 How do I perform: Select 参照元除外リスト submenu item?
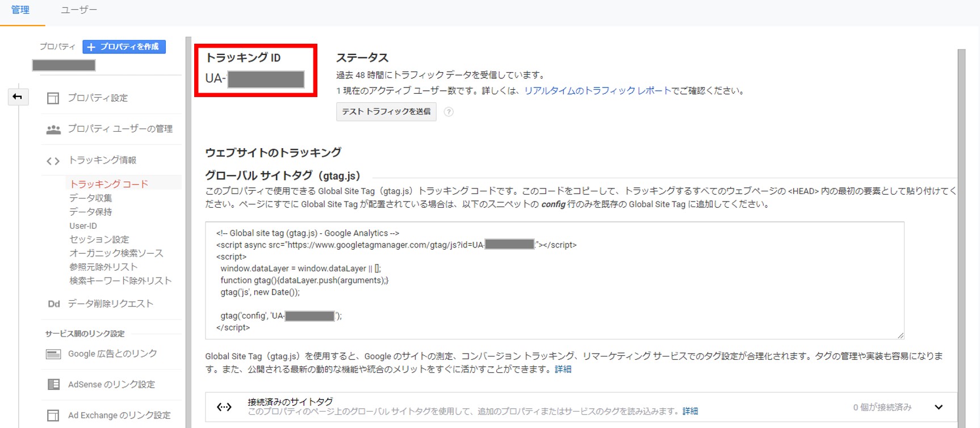click(x=103, y=267)
